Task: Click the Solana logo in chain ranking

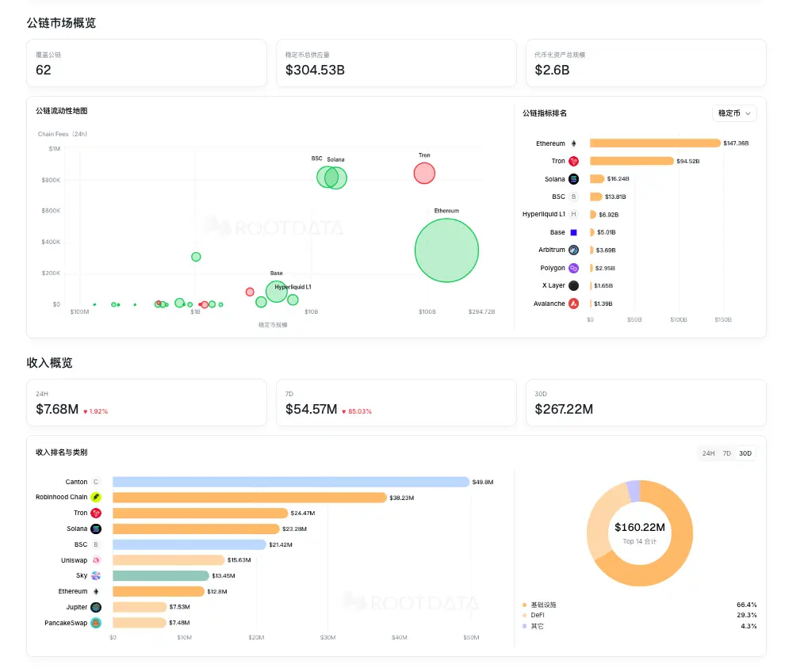Action: click(574, 179)
